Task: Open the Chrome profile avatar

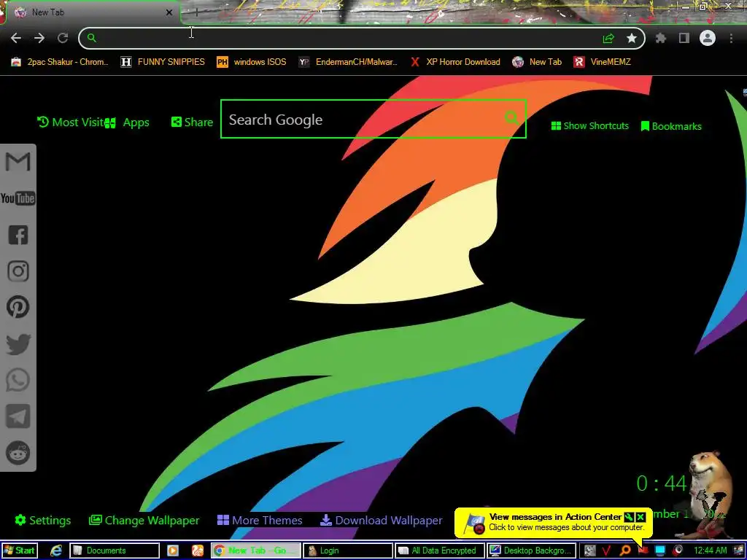Action: (x=708, y=38)
